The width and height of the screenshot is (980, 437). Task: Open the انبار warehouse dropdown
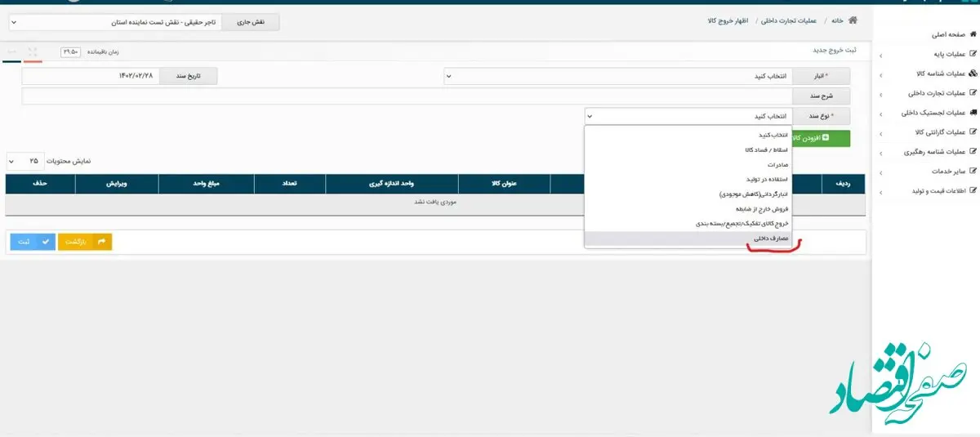[618, 76]
